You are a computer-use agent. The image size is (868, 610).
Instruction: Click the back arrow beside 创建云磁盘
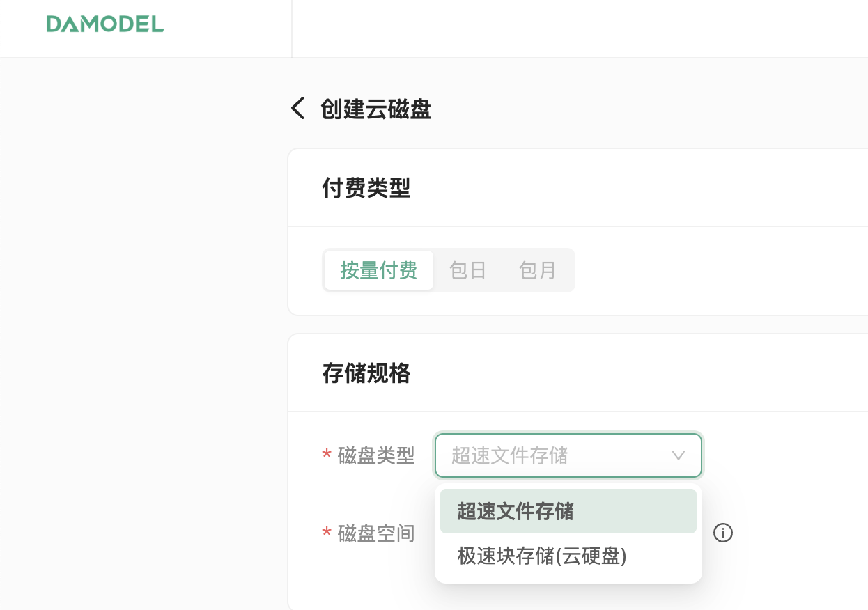(297, 109)
